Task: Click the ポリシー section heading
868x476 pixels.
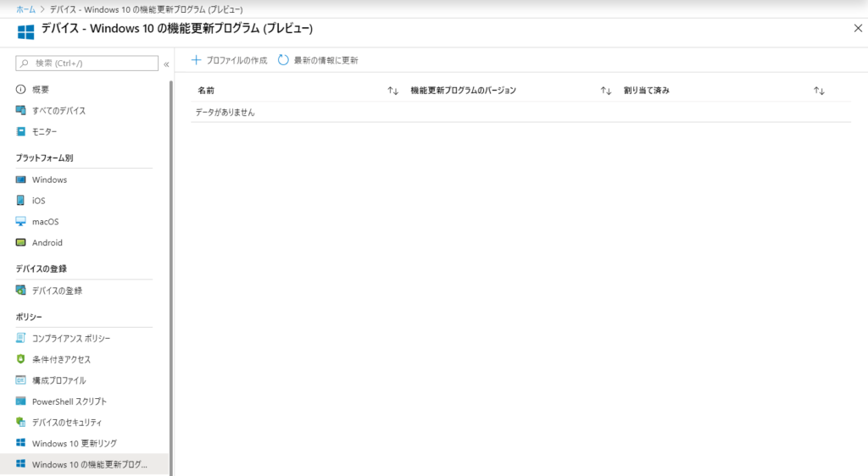Action: pyautogui.click(x=29, y=317)
